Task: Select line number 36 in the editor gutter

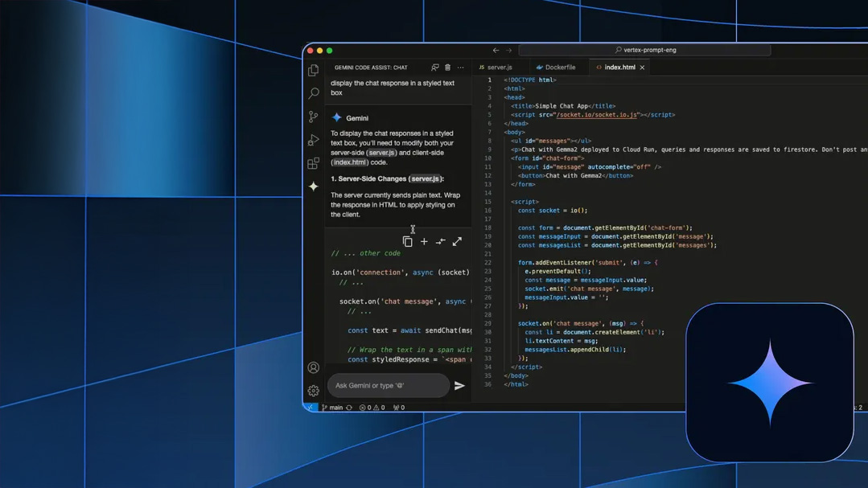Action: (x=487, y=384)
